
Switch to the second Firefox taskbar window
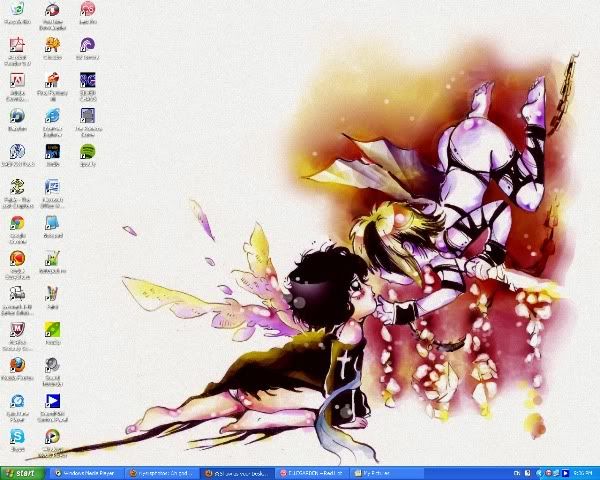point(162,473)
